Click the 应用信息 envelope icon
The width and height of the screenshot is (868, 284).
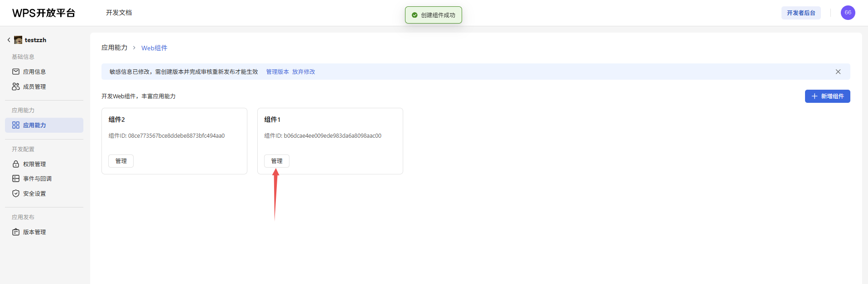16,72
